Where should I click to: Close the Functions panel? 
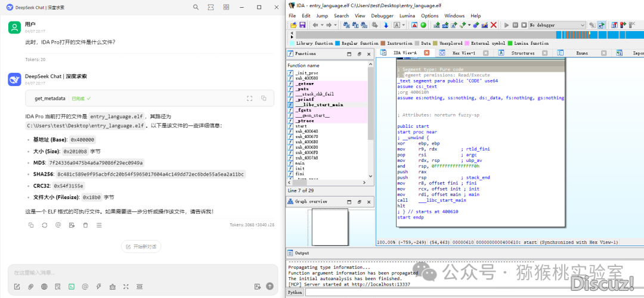[x=369, y=54]
